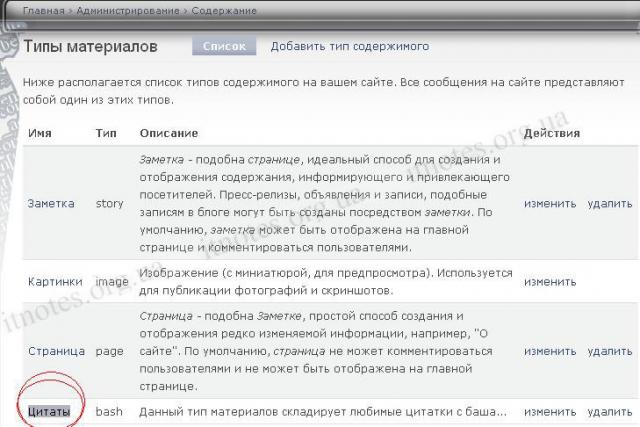Click изменить in the Страница row
Viewport: 640px width, 427px height.
click(x=550, y=351)
